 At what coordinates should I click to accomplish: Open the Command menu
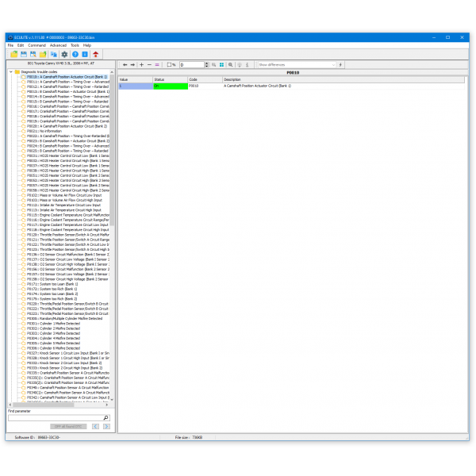pos(37,45)
